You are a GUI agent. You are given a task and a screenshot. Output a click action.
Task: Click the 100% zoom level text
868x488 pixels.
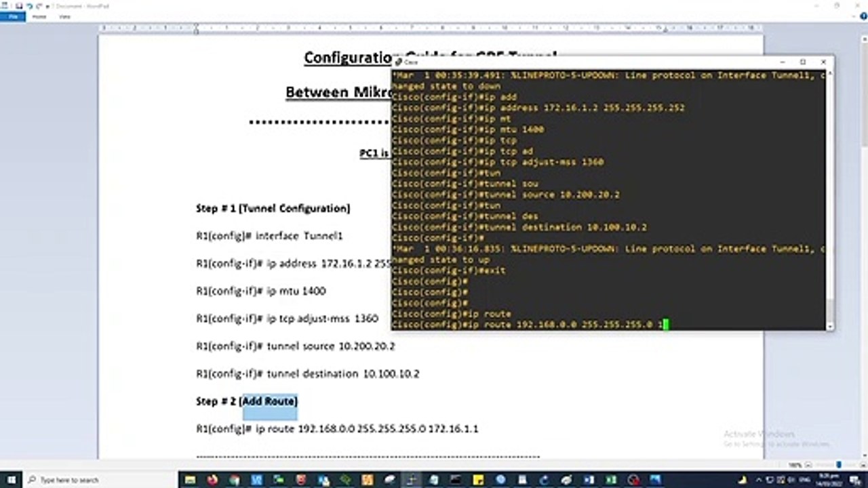coord(795,465)
